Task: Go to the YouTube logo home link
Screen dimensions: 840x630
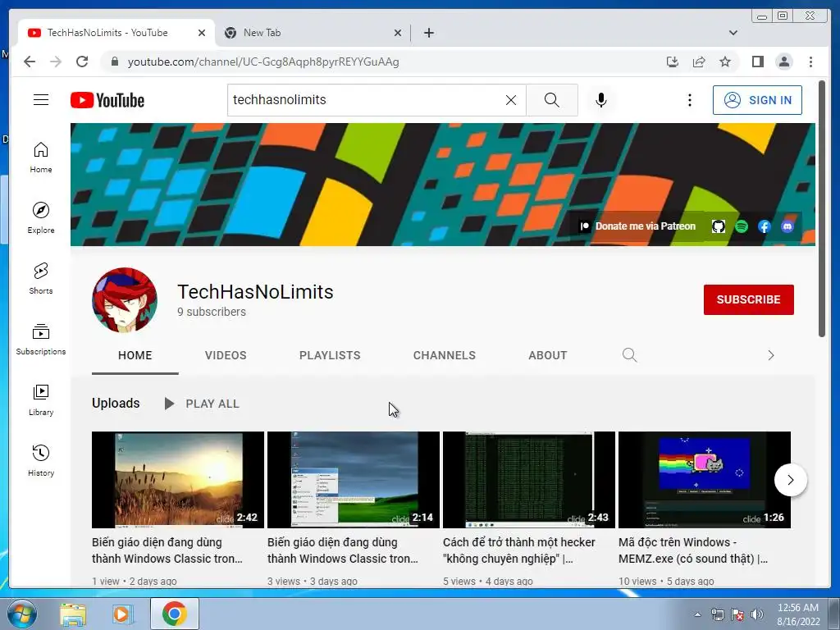Action: tap(107, 100)
